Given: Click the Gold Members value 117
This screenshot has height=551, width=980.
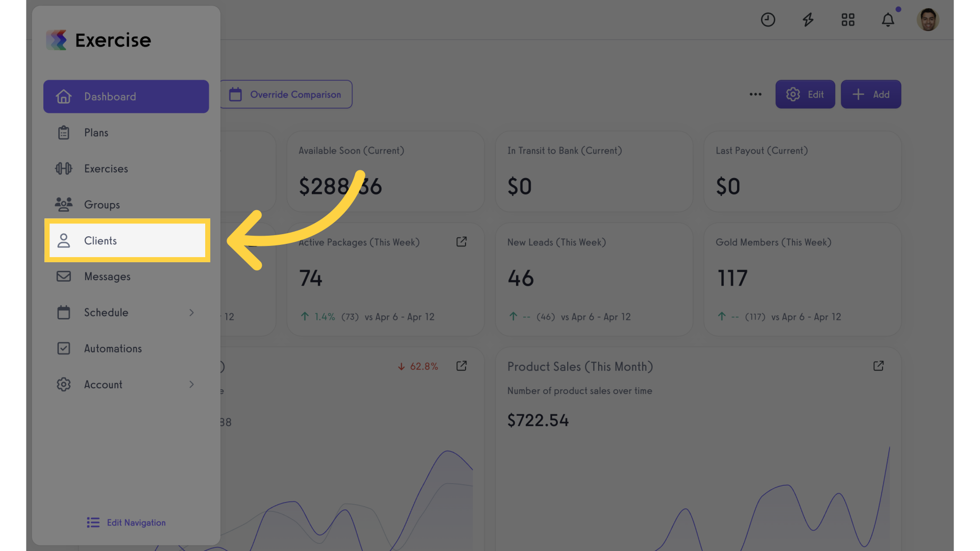Looking at the screenshot, I should 732,279.
